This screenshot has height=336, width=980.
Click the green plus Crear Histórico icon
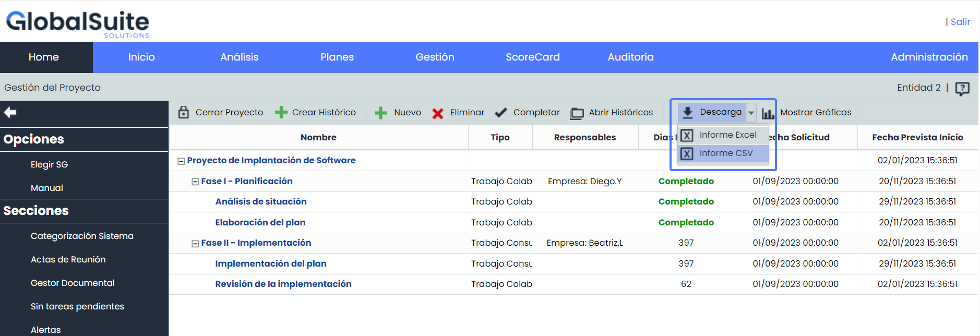click(281, 112)
